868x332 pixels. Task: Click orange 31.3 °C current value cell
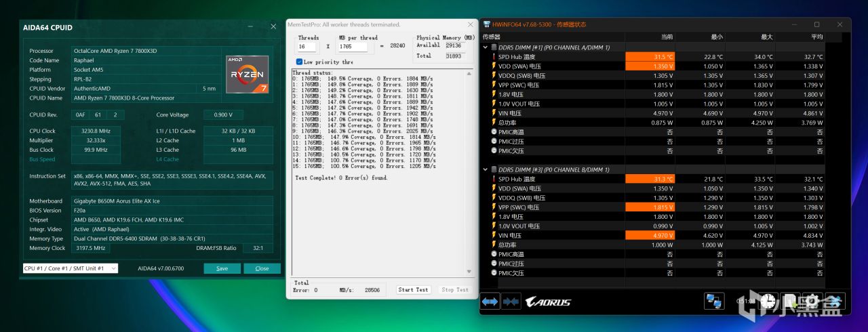point(650,179)
